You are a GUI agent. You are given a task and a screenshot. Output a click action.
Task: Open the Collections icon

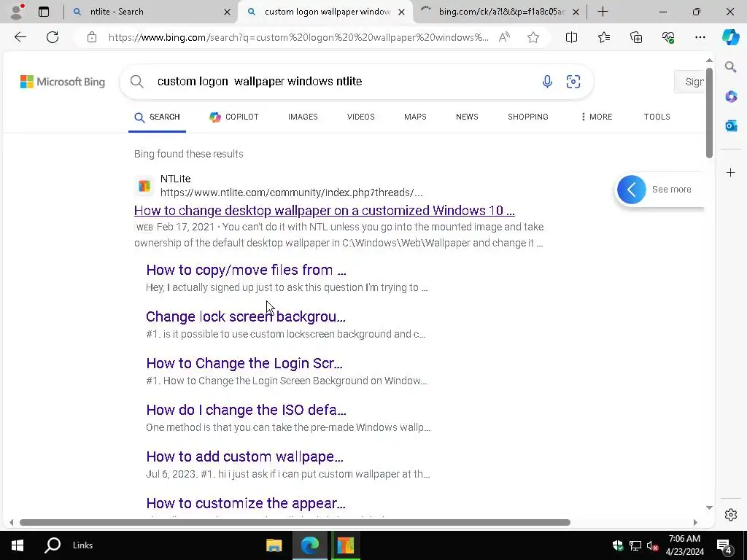click(636, 37)
